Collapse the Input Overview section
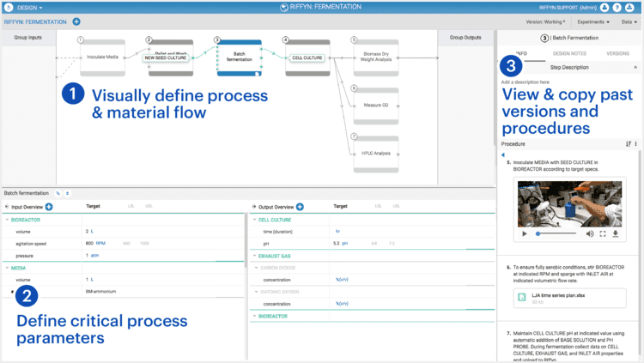This screenshot has width=644, height=363. coord(7,207)
